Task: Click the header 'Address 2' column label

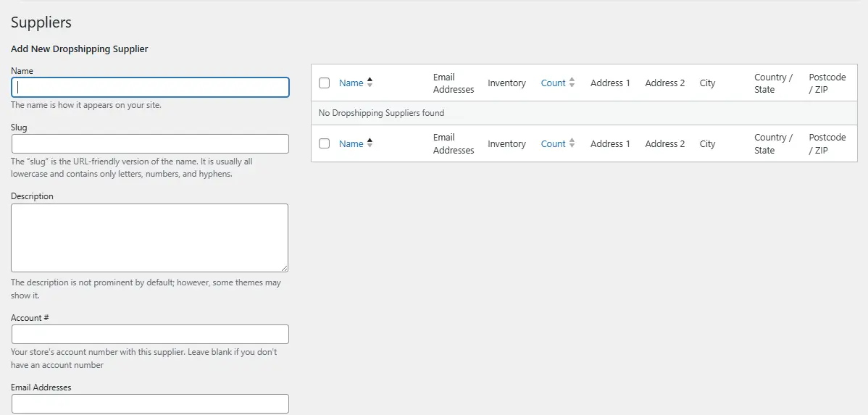Action: click(665, 83)
